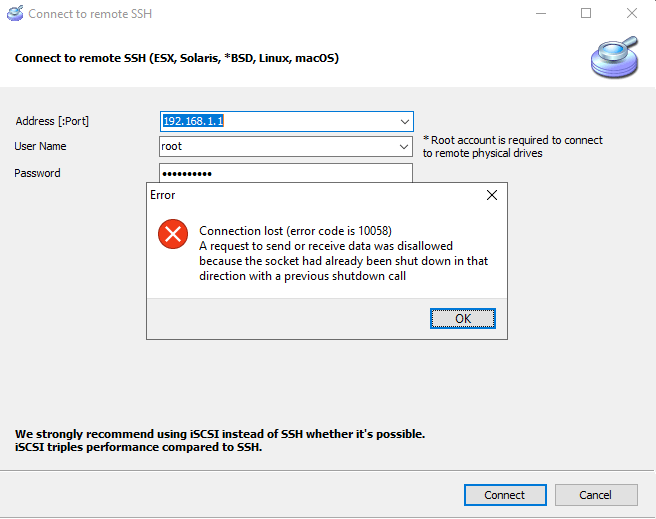Close the Connect to remote SSH window

click(632, 14)
